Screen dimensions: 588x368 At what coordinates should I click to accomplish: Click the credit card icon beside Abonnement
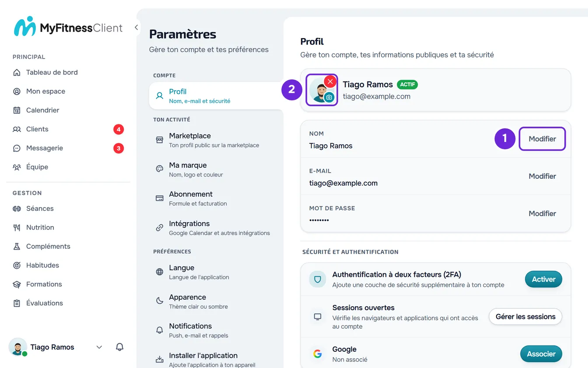point(160,198)
